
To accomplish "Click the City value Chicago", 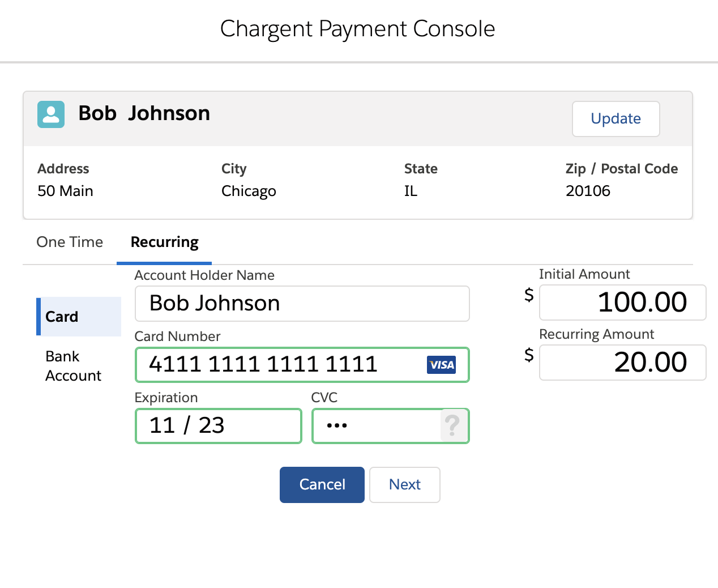I will coord(249,191).
